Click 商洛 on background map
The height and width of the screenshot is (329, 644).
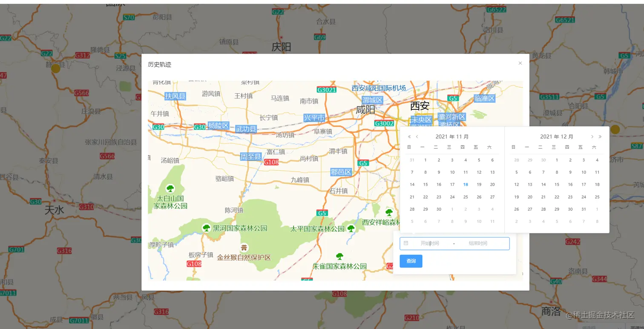(x=551, y=311)
